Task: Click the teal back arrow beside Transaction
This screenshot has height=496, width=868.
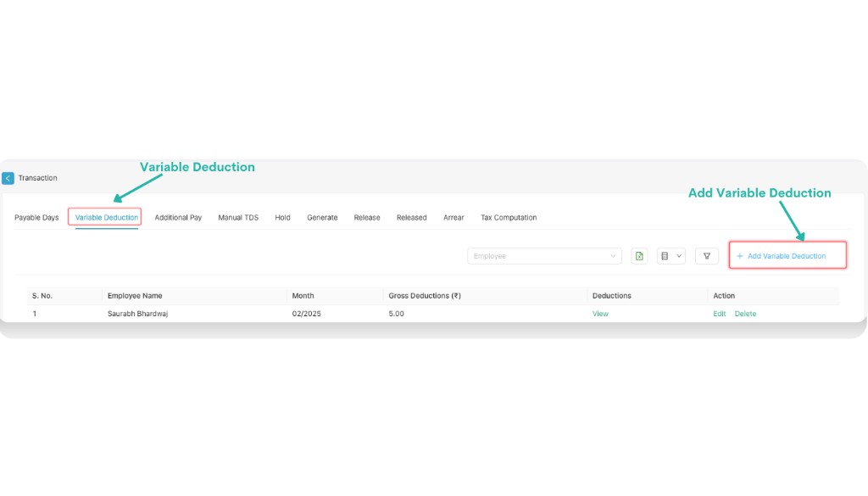Action: [8, 177]
